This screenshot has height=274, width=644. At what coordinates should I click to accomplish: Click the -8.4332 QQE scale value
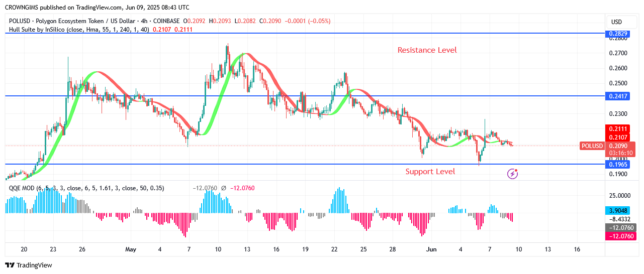point(619,219)
